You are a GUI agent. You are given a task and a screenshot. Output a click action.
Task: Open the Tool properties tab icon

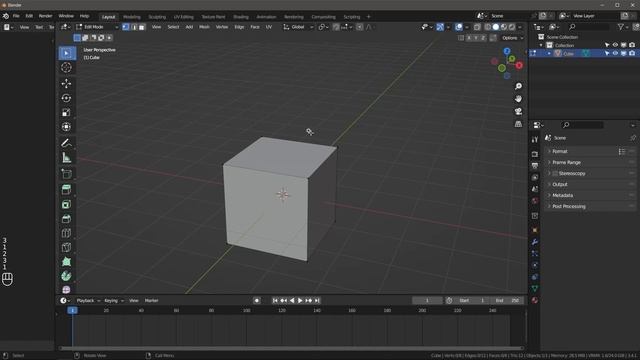(535, 140)
